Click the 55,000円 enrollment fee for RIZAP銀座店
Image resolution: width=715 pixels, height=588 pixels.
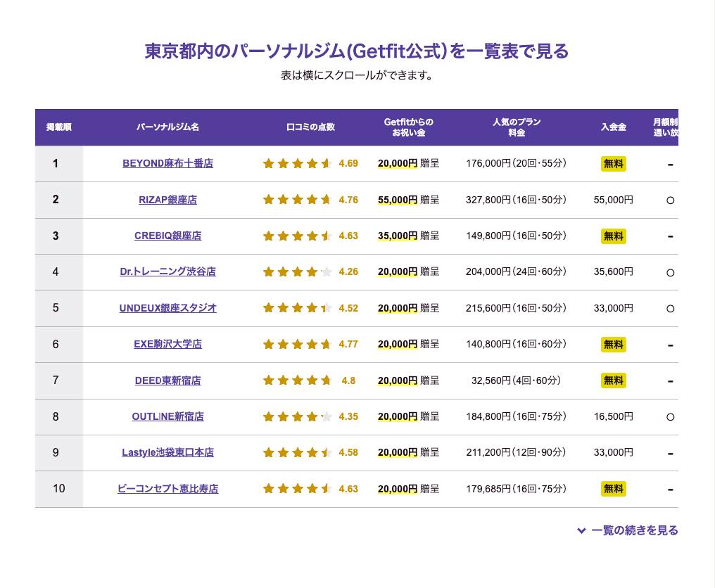click(614, 200)
